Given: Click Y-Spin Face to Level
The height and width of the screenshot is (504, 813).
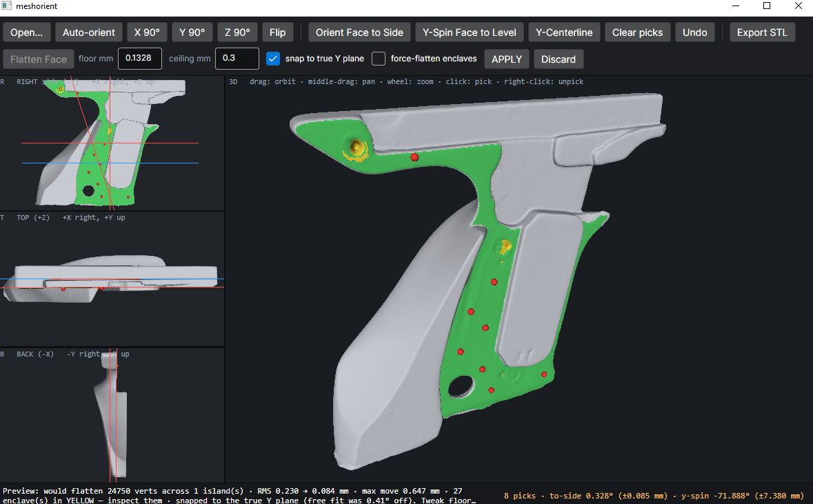Looking at the screenshot, I should [469, 32].
